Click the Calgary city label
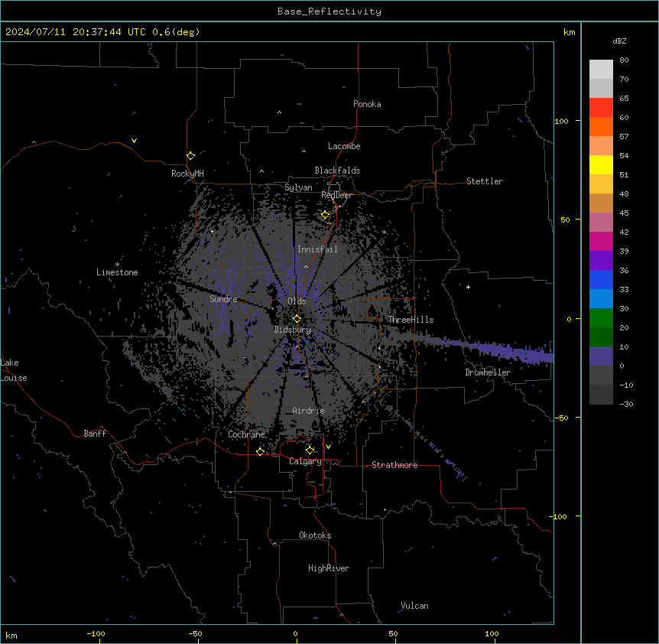The width and height of the screenshot is (659, 644). coord(306,461)
